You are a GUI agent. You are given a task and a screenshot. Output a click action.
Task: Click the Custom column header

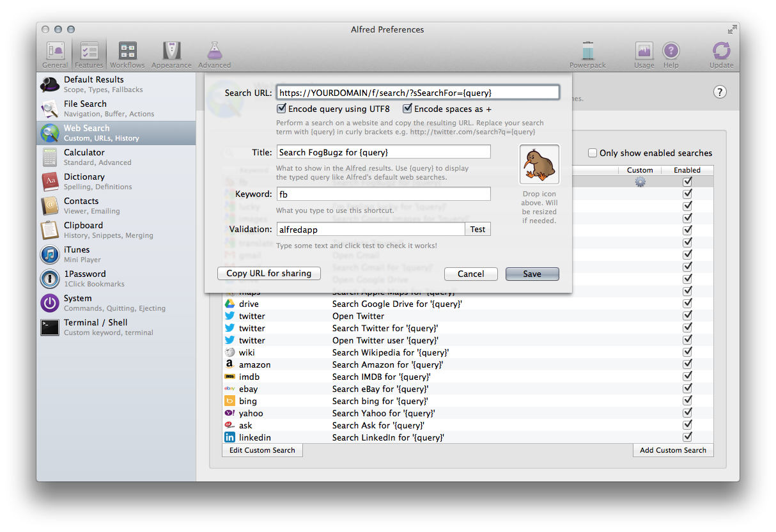pyautogui.click(x=640, y=170)
